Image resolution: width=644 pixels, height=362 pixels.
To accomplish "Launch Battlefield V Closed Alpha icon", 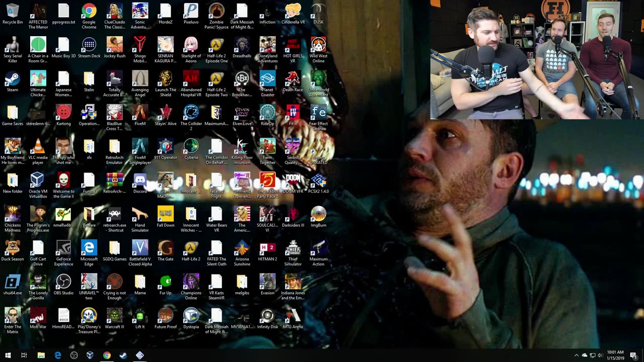I will (x=140, y=253).
